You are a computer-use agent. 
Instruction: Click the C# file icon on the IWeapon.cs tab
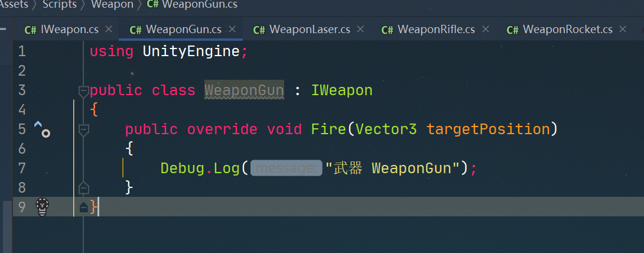(x=30, y=30)
